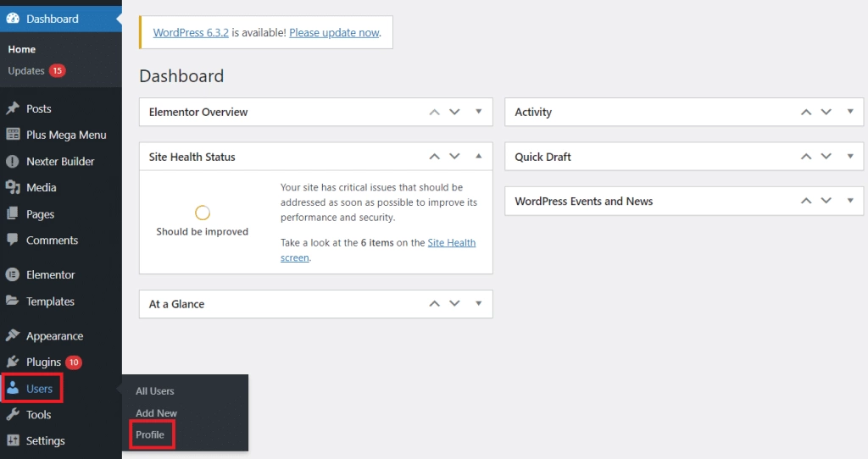Open Media via its camera icon
The width and height of the screenshot is (868, 459).
12,187
